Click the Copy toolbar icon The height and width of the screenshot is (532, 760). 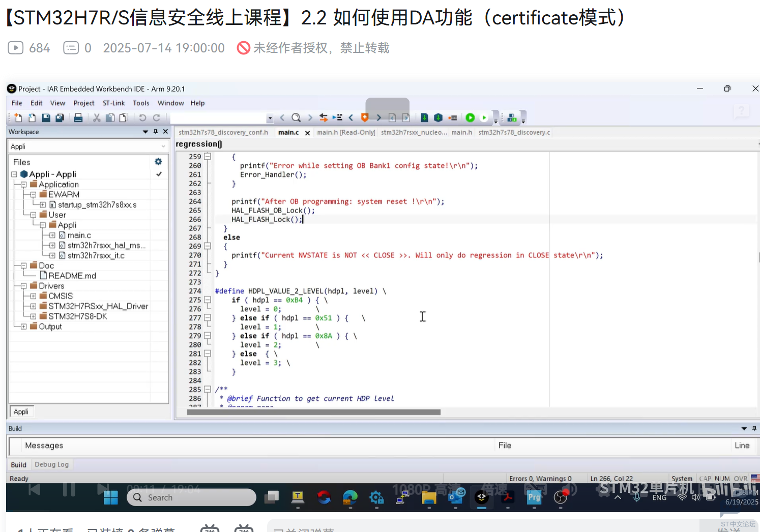[x=110, y=118]
